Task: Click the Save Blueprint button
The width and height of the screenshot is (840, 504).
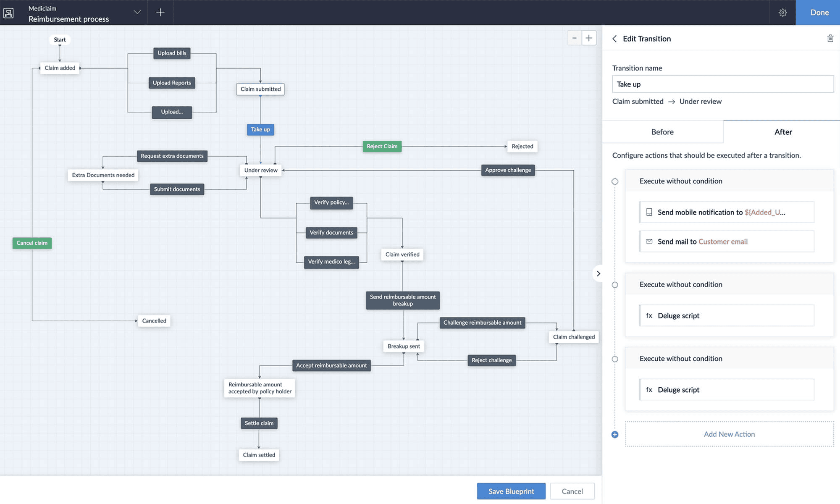Action: 511,491
